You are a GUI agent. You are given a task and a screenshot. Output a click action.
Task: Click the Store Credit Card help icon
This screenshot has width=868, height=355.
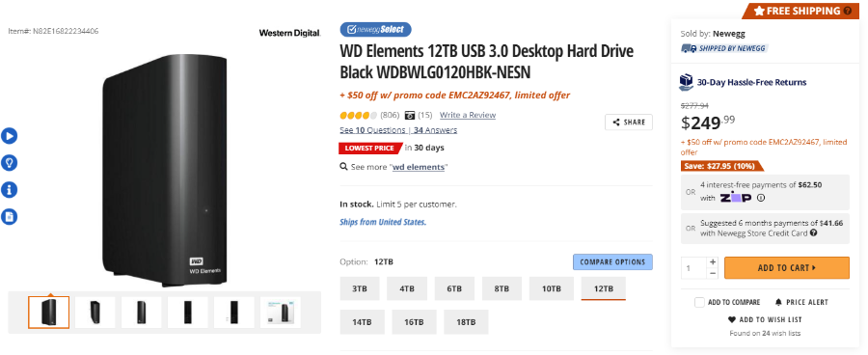click(813, 233)
